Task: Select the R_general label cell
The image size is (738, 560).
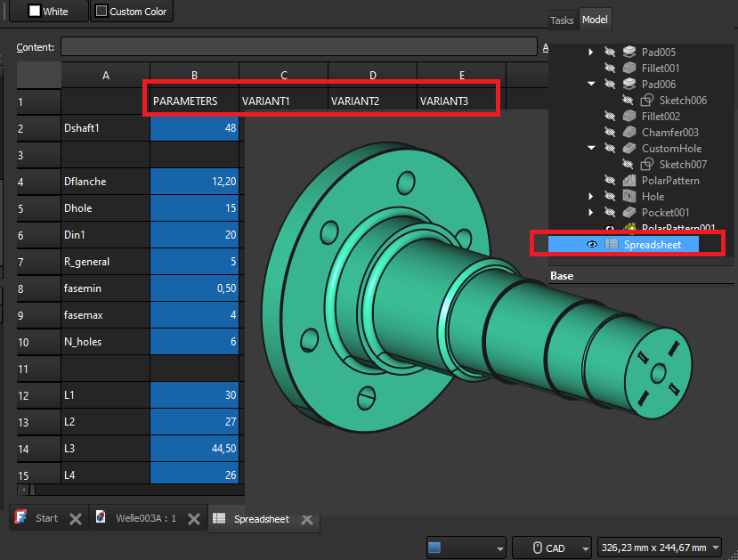Action: pyautogui.click(x=105, y=262)
